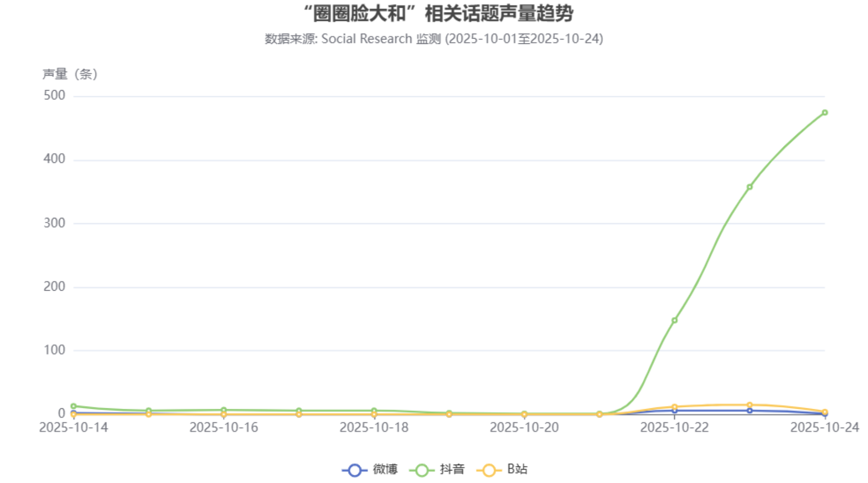Hide the 抖音 series via legend

[422, 470]
